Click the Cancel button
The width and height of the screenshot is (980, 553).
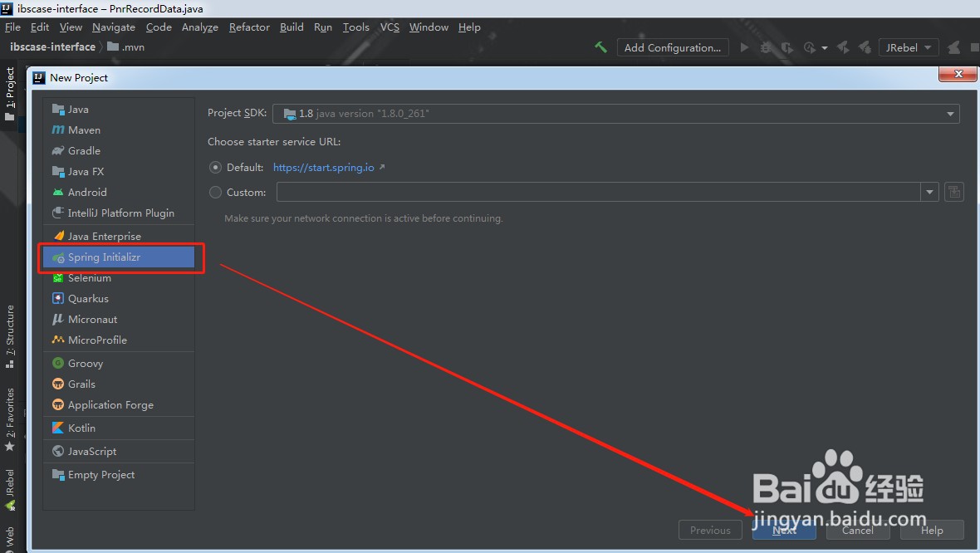857,530
